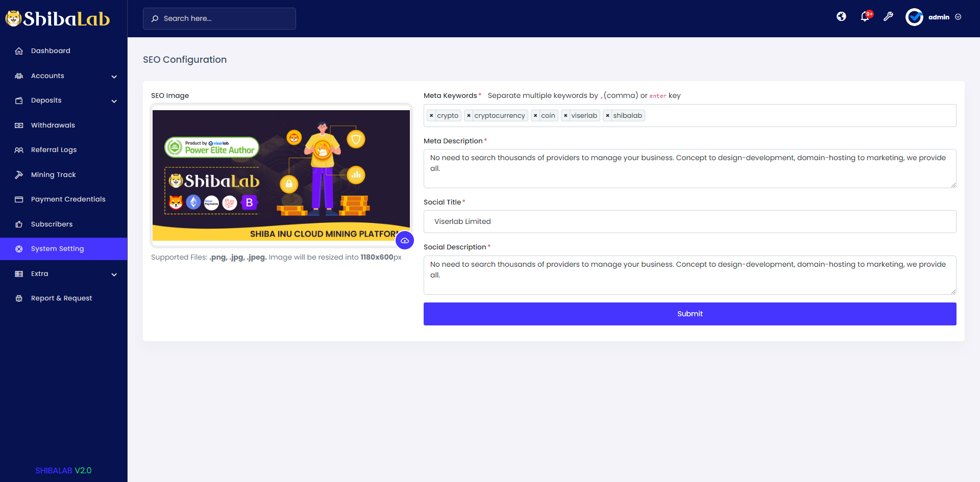Remove the coin keyword tag

[535, 116]
